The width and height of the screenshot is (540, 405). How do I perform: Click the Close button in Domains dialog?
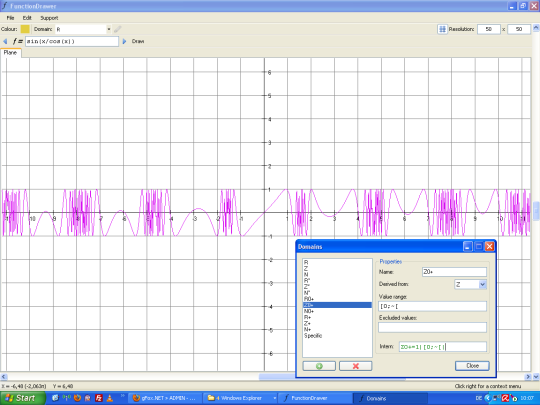click(x=472, y=366)
